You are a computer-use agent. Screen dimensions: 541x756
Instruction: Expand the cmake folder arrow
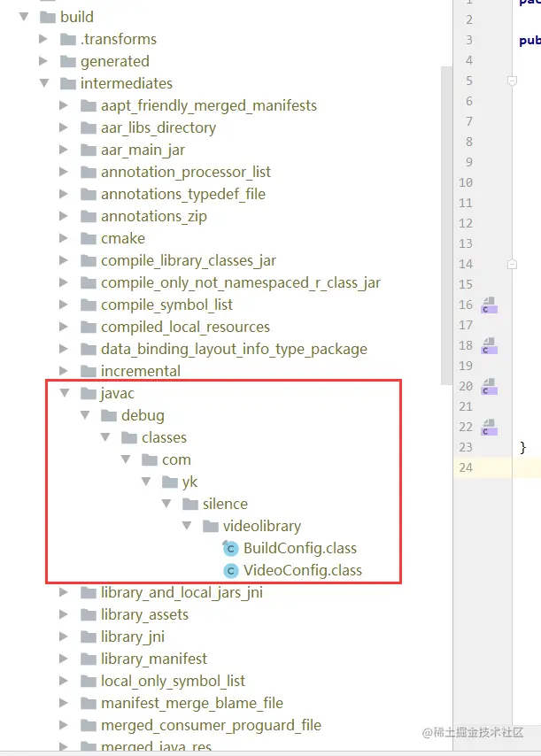point(64,238)
